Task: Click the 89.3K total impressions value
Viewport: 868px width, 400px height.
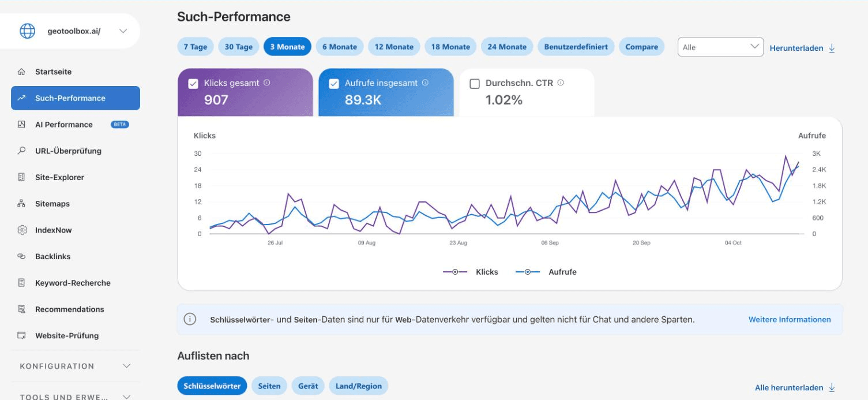Action: tap(363, 100)
